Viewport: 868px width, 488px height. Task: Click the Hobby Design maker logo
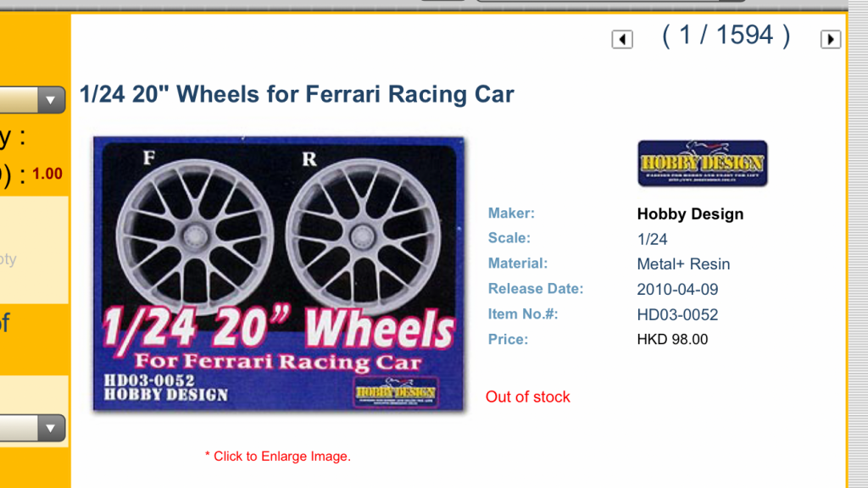pos(703,164)
